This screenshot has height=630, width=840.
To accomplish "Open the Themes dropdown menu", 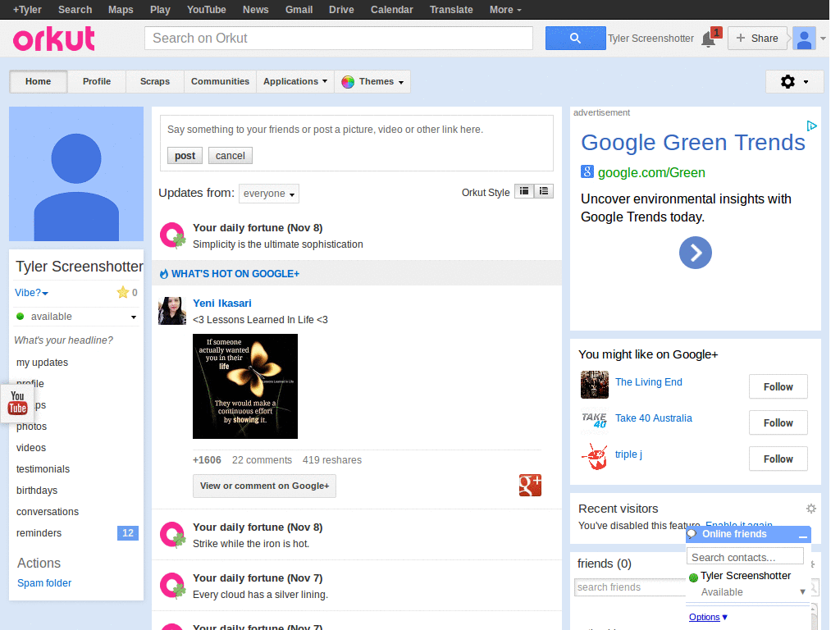I will point(372,81).
